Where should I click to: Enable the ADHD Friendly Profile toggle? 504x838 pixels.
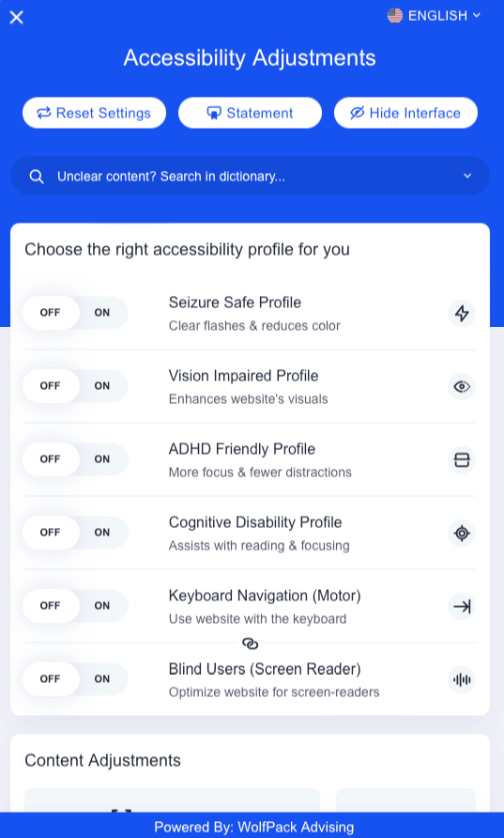click(102, 459)
